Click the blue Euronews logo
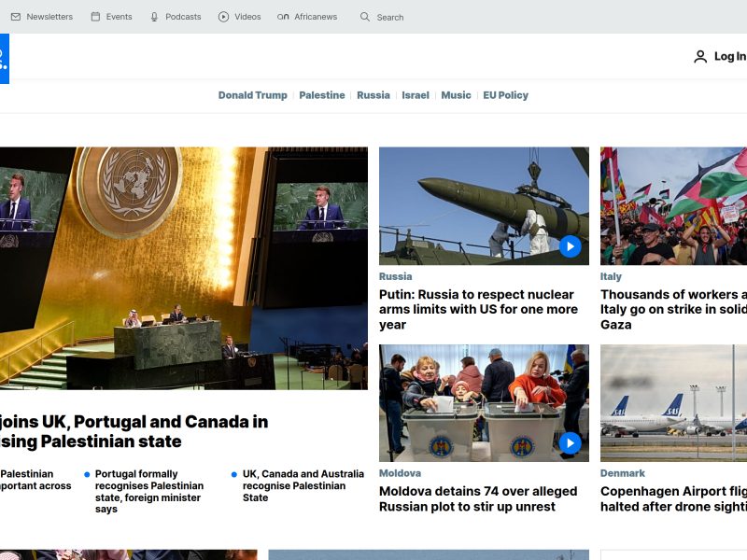 (4, 58)
